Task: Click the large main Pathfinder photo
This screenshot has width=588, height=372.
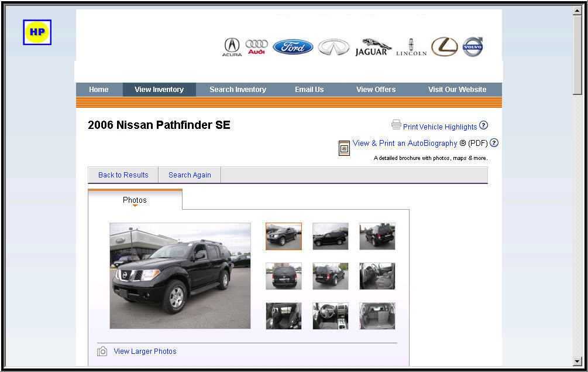Action: [180, 276]
